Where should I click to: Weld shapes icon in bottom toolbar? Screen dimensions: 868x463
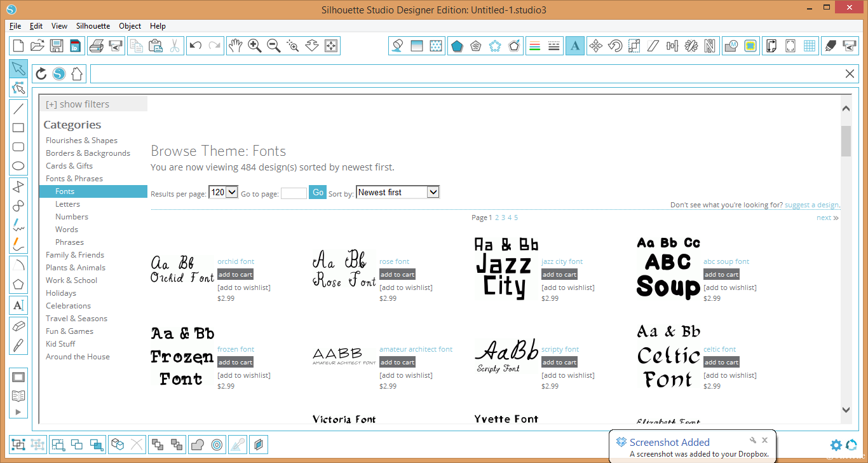pyautogui.click(x=198, y=445)
